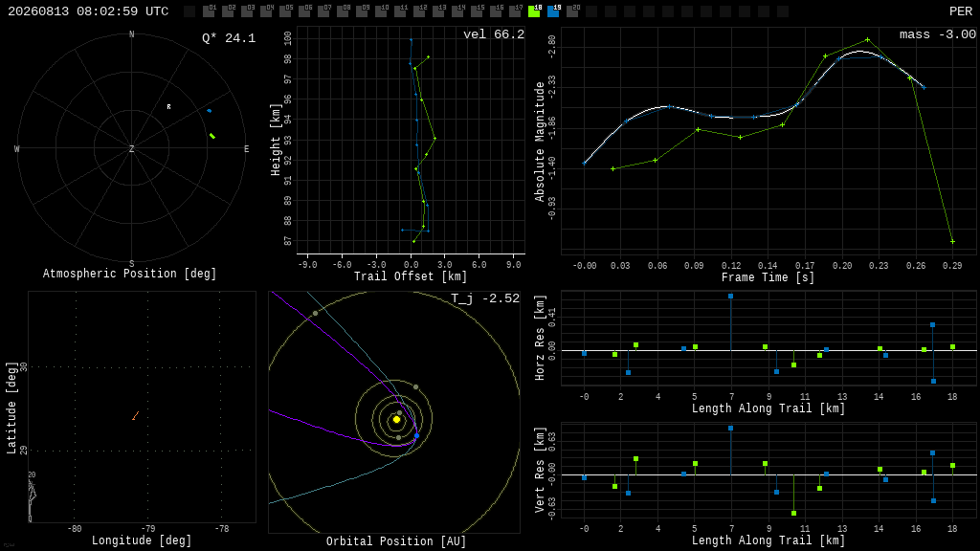
Task: Click the orange ground track on map
Action: point(136,415)
